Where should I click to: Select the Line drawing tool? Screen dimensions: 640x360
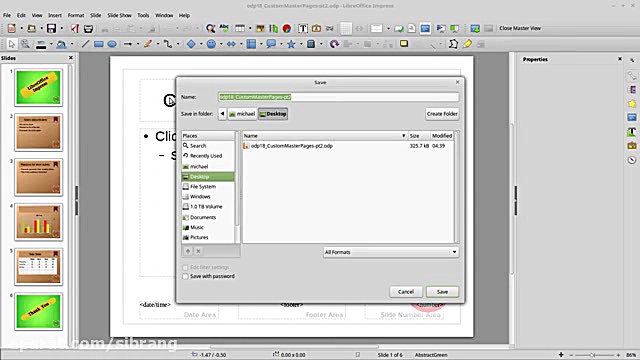point(85,44)
